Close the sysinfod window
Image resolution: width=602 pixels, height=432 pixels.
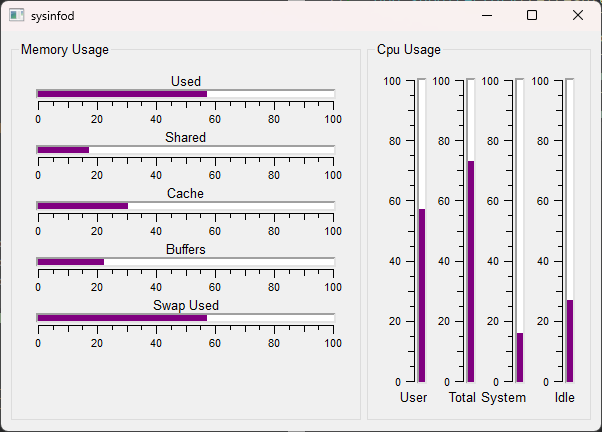(578, 16)
